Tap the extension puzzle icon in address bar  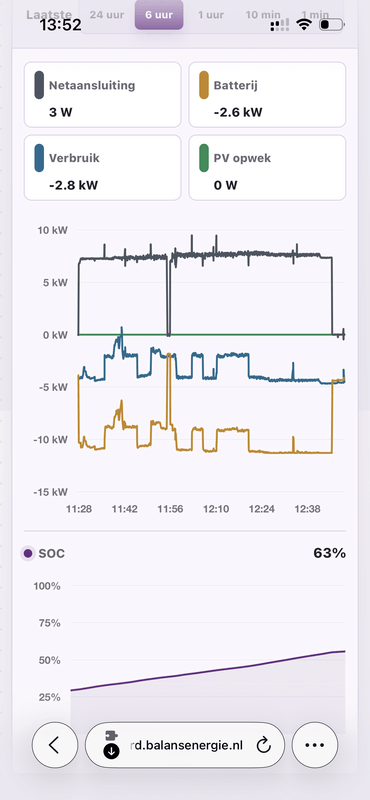pos(111,736)
